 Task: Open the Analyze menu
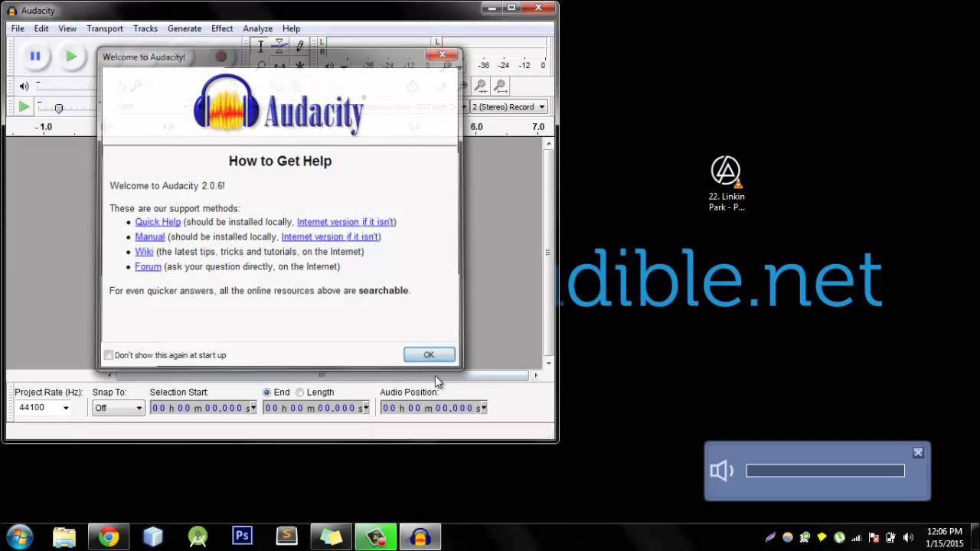tap(258, 28)
